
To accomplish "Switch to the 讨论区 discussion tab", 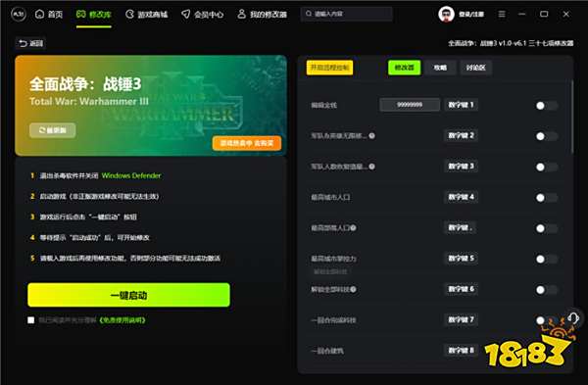I will coord(476,68).
